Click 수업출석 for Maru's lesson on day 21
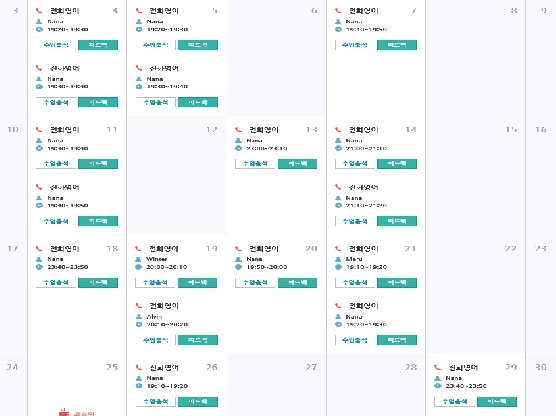556x416 pixels. [x=355, y=283]
